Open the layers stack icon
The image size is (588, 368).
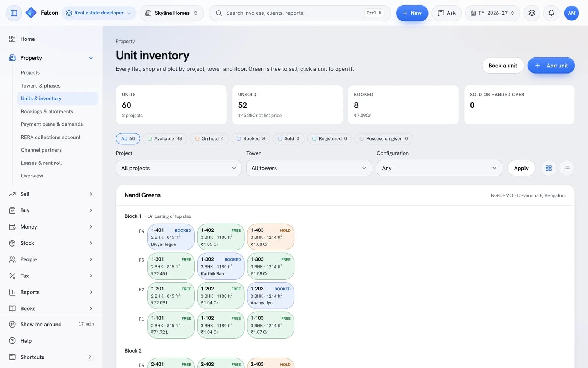coord(531,13)
